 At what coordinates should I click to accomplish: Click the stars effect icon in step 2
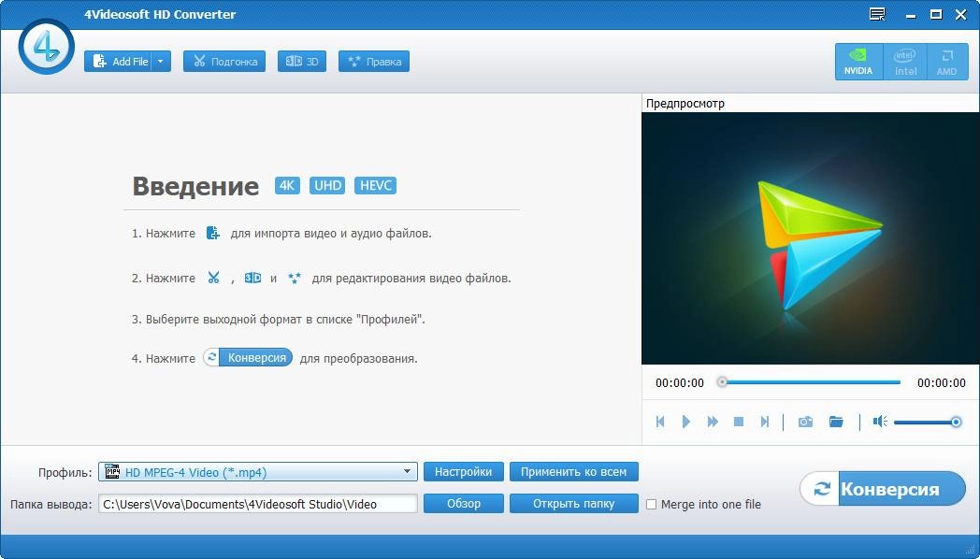click(295, 278)
